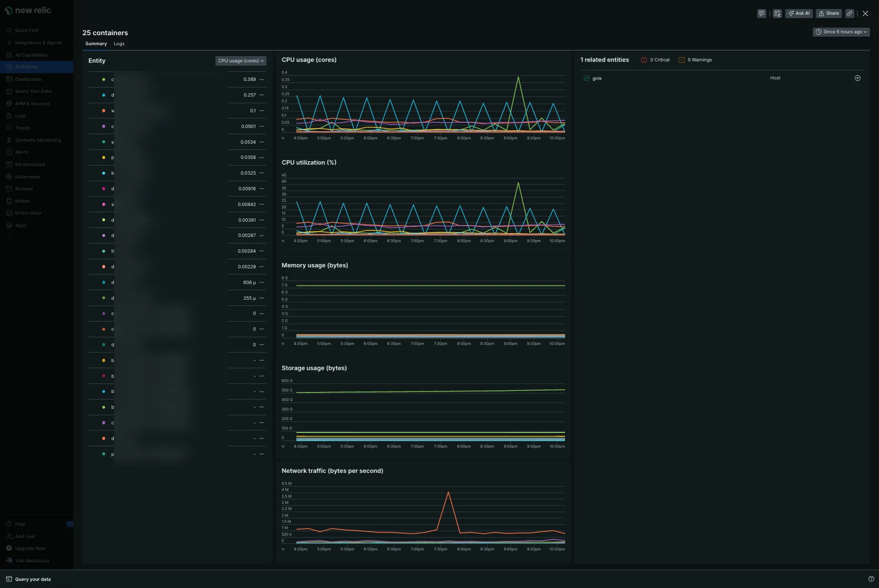Toggle the entity with 0.389 CPU usage
879x588 pixels.
[x=104, y=79]
